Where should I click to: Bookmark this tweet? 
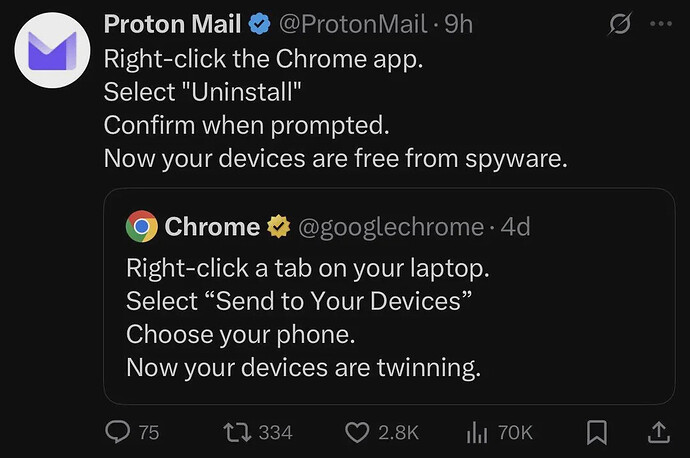click(597, 432)
